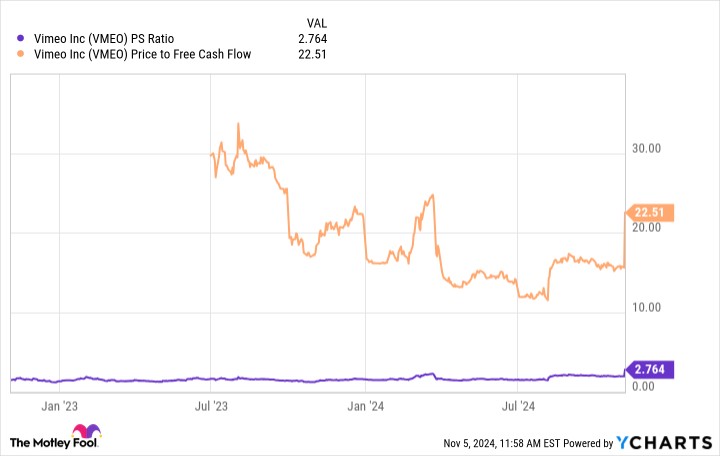Click the orange Price to Free Cash Flow legend dot

click(x=22, y=54)
